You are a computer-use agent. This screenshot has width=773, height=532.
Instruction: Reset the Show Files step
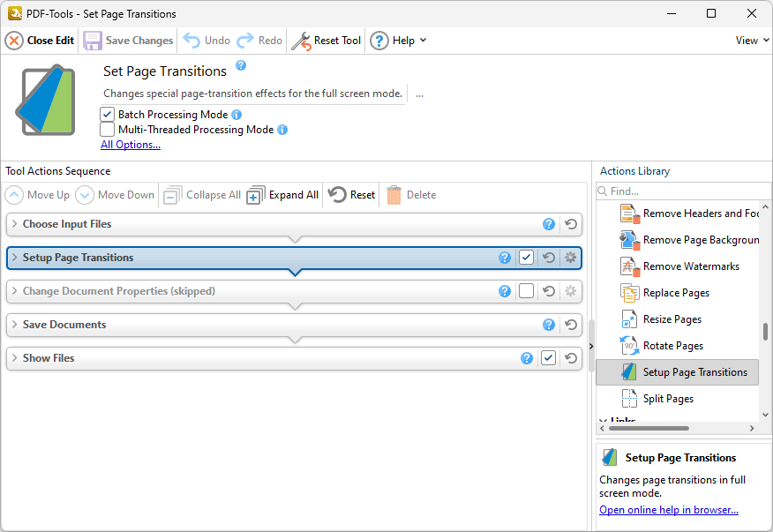(571, 358)
